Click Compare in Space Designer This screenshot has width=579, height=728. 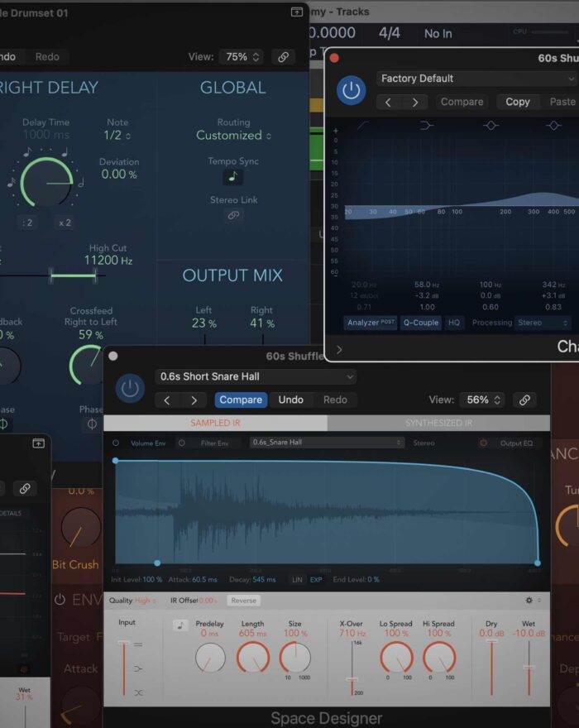pyautogui.click(x=241, y=400)
